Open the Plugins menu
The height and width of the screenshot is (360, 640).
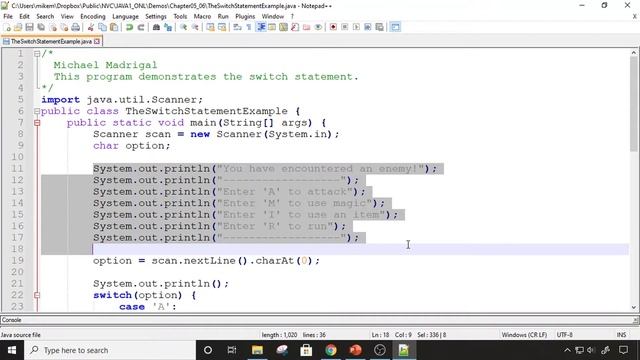(x=245, y=16)
